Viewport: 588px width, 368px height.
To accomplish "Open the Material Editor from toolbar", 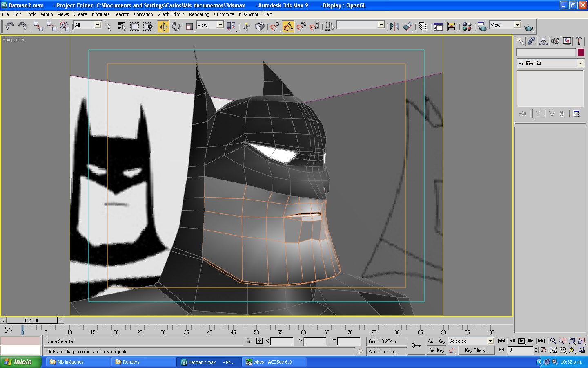I will pyautogui.click(x=467, y=27).
